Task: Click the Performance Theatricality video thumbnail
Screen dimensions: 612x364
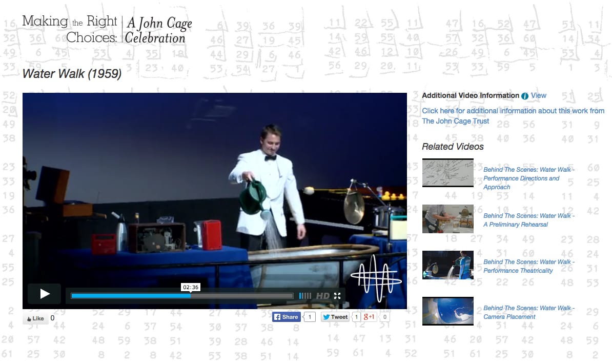Action: tap(447, 265)
